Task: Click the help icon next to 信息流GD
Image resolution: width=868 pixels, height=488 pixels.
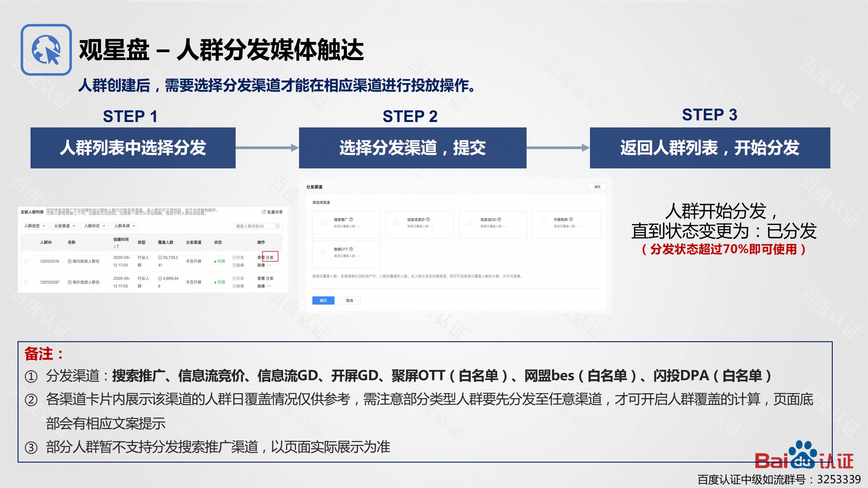Action: pos(499,219)
